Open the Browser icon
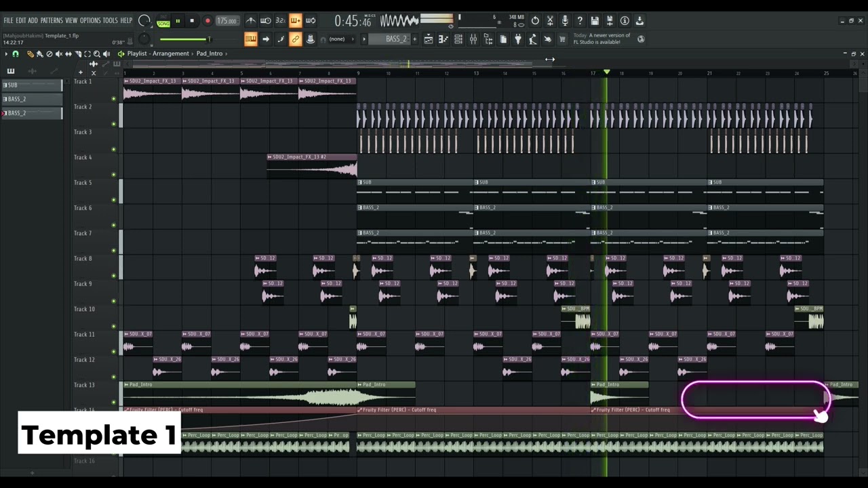 [488, 39]
